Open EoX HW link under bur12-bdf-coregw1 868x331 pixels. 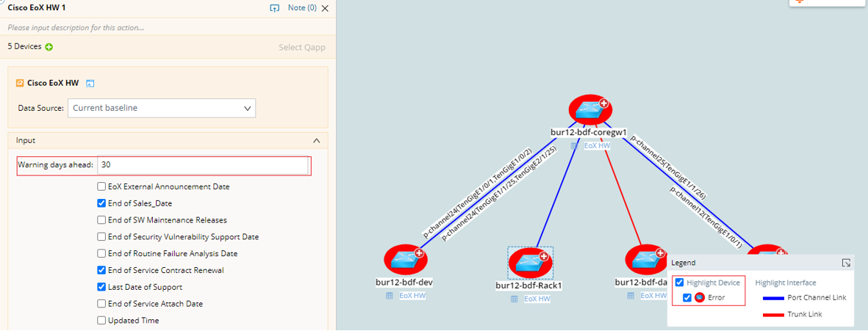coord(598,146)
